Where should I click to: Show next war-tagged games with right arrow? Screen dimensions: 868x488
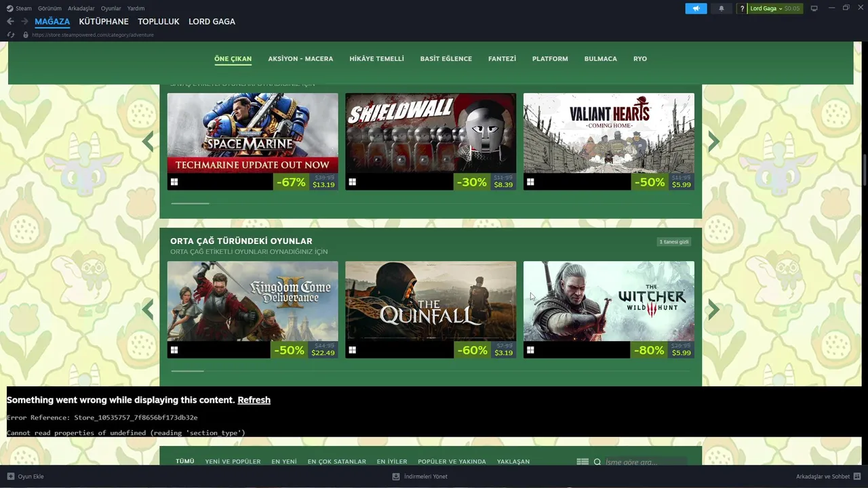[713, 141]
